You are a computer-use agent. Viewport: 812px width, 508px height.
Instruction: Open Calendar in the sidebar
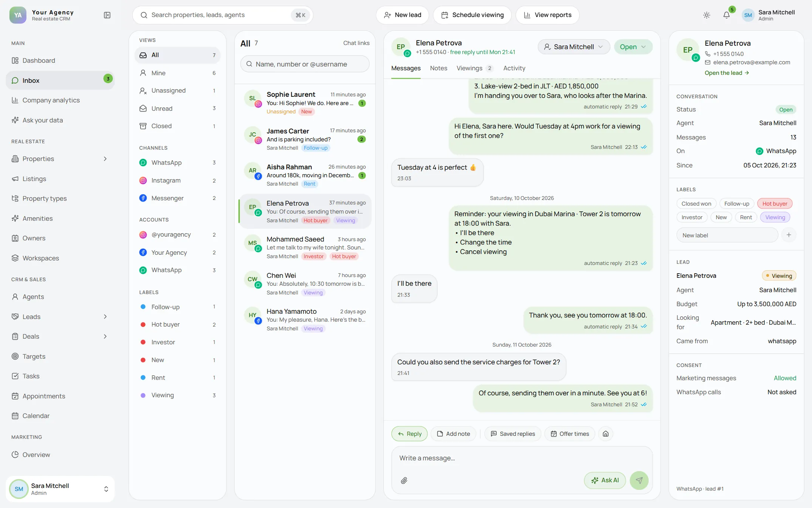(x=60, y=416)
